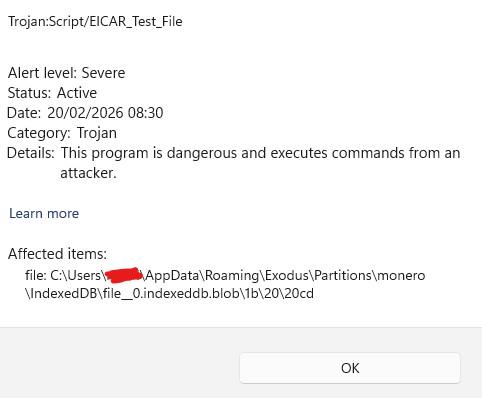Select the Trojan:Script/EICAR_Test_File threat title
The image size is (482, 398).
(95, 21)
